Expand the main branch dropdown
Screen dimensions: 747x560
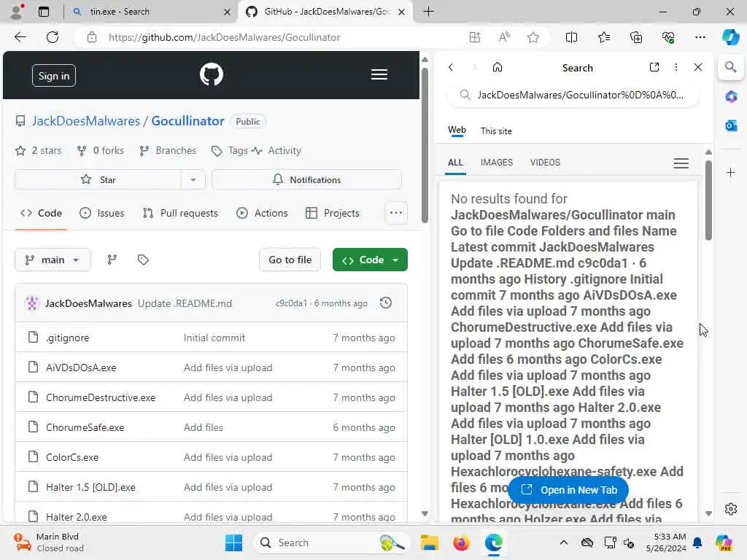[53, 260]
